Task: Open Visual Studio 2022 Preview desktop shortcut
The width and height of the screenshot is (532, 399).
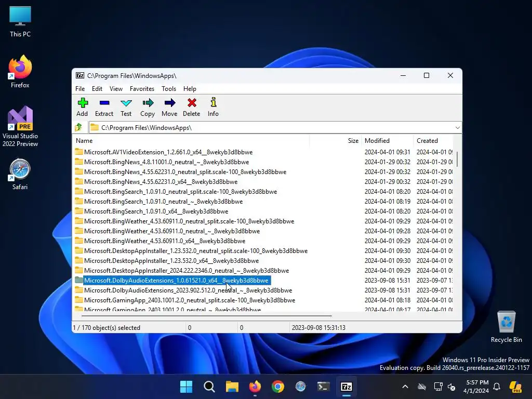Action: coord(20,126)
